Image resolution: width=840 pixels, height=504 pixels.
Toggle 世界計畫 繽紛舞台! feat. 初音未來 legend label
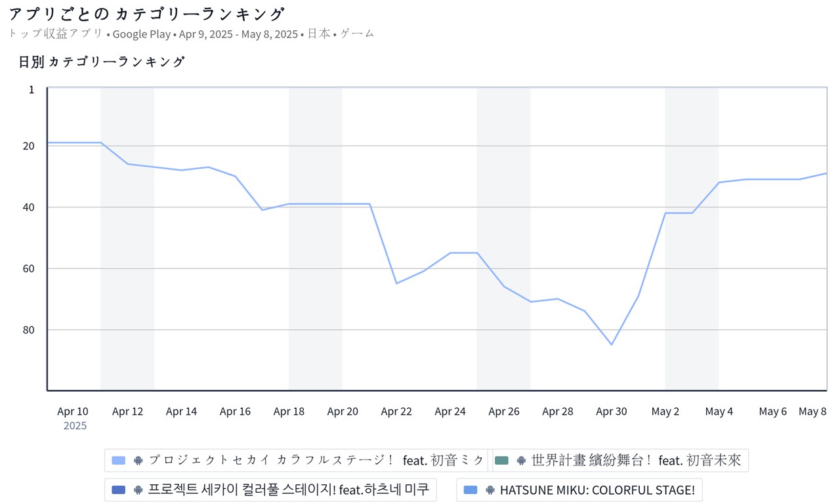pos(636,461)
